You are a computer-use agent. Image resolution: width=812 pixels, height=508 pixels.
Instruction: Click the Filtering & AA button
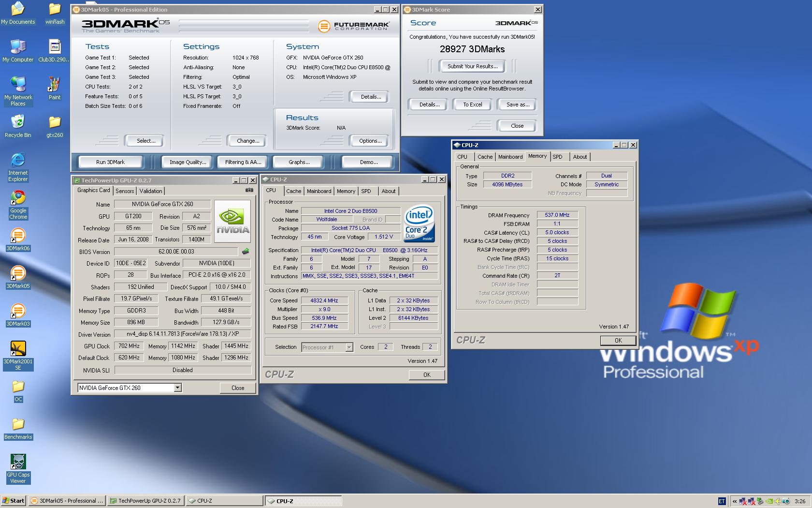[x=243, y=162]
